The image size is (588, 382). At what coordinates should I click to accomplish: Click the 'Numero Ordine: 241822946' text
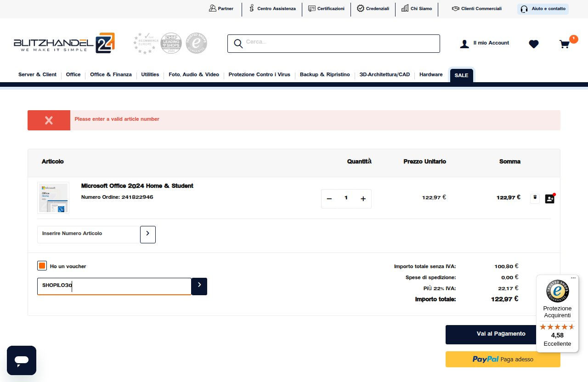117,197
